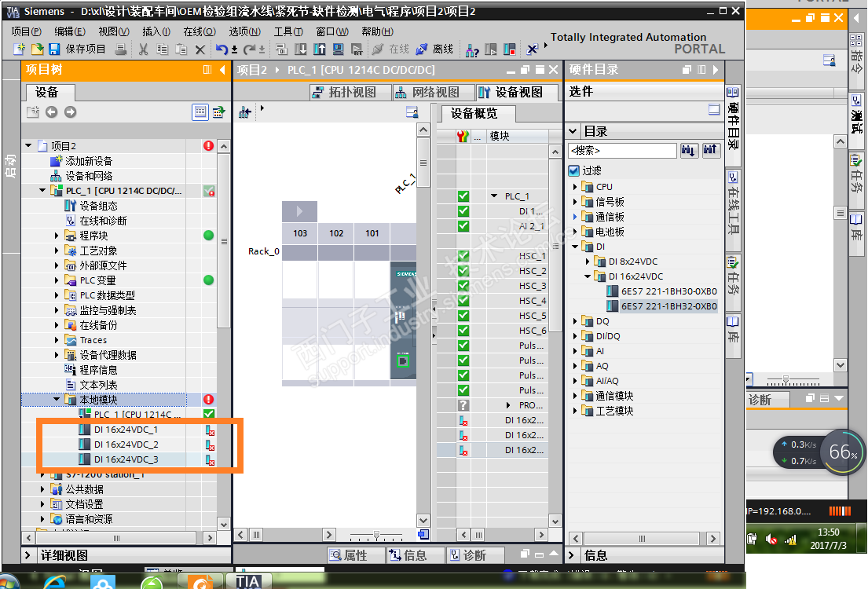Viewport: 868px width, 589px height.
Task: Click the project tree details view icon
Action: pyautogui.click(x=200, y=112)
